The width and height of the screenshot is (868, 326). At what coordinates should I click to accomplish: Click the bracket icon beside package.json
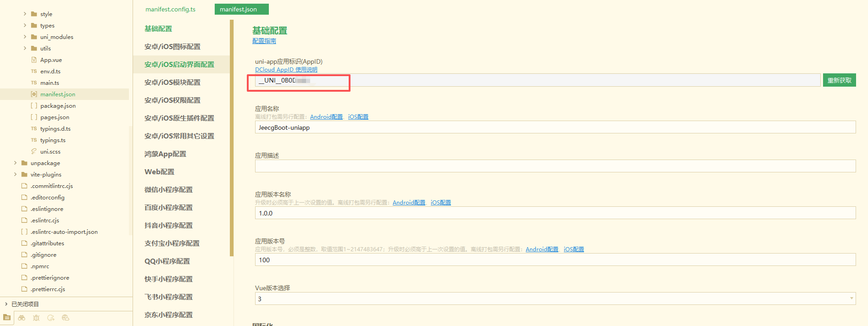[34, 106]
